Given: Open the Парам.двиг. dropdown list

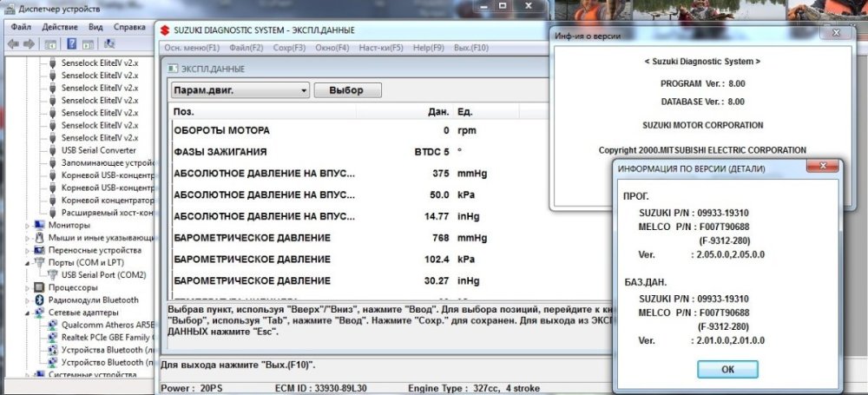Looking at the screenshot, I should pyautogui.click(x=303, y=90).
